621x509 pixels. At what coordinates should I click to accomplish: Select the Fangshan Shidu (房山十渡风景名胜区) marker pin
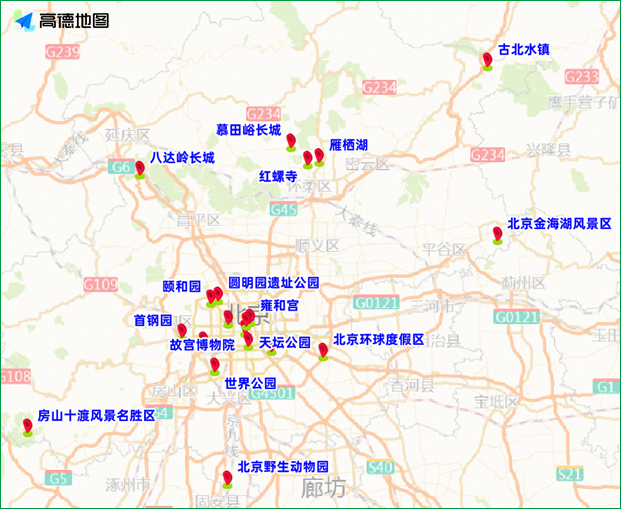(28, 426)
